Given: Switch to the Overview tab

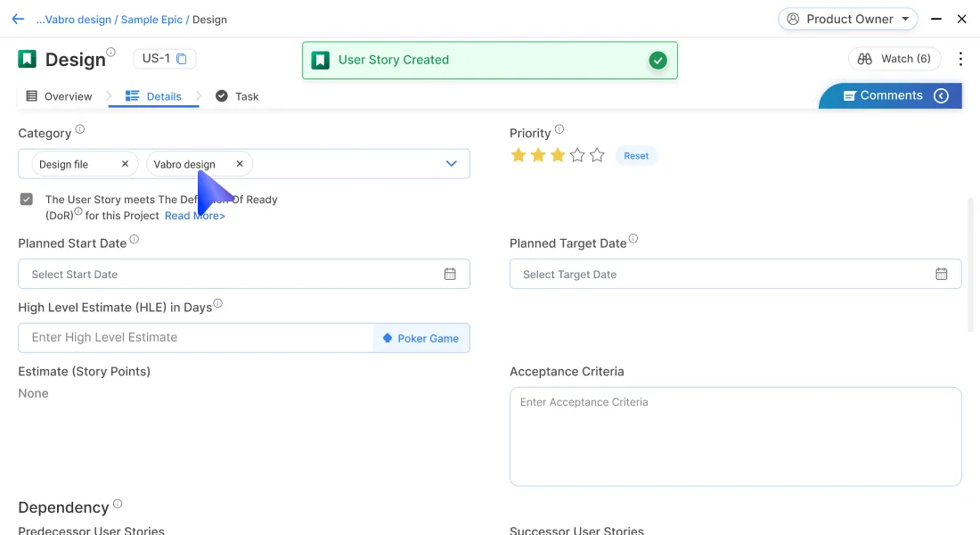Looking at the screenshot, I should point(59,96).
